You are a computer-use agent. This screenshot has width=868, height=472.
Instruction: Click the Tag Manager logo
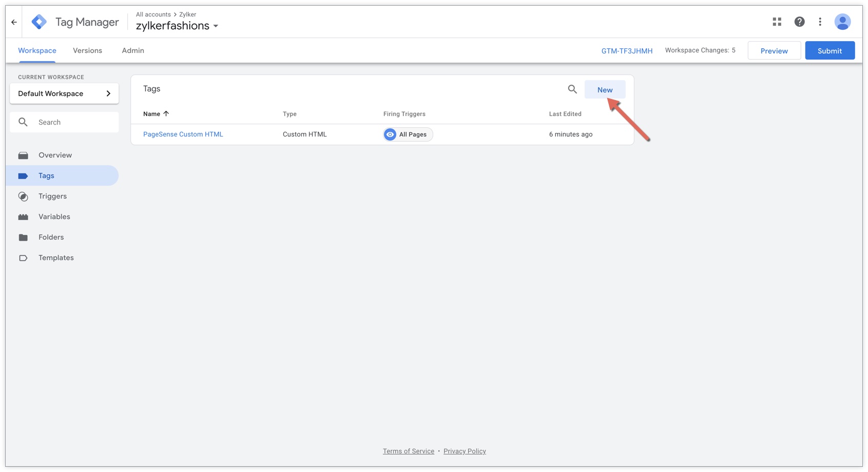(39, 22)
